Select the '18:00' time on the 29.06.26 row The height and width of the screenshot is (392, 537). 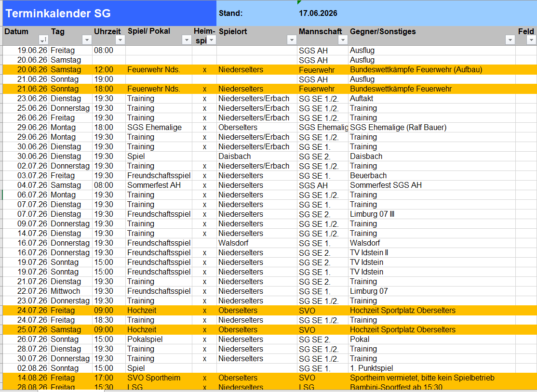point(109,128)
